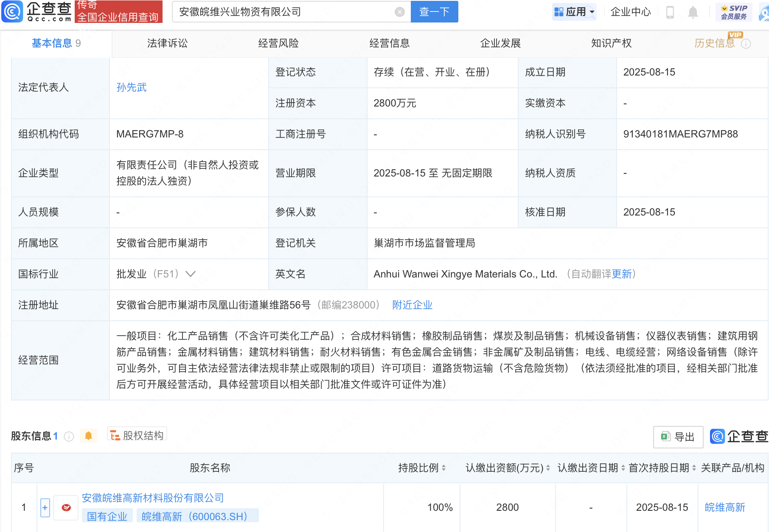Select organization code MAERG7MP-8
This screenshot has width=769, height=532.
tap(150, 134)
